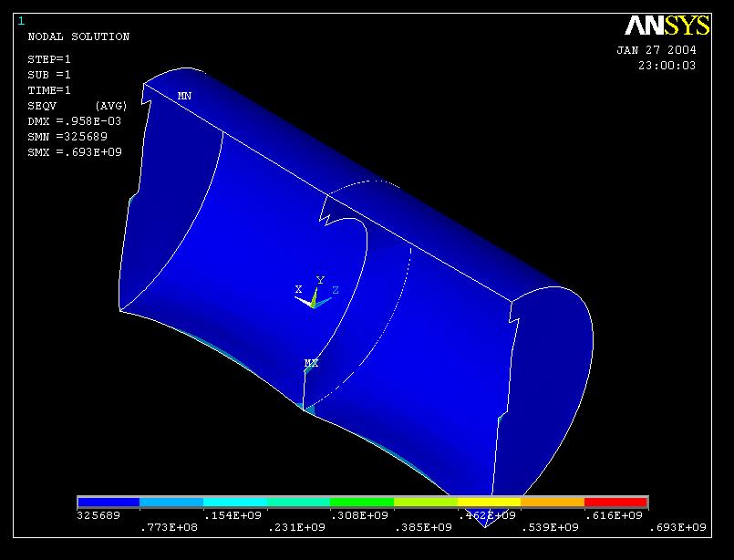Click the .693E+09 legend value
734x560 pixels.
[677, 527]
